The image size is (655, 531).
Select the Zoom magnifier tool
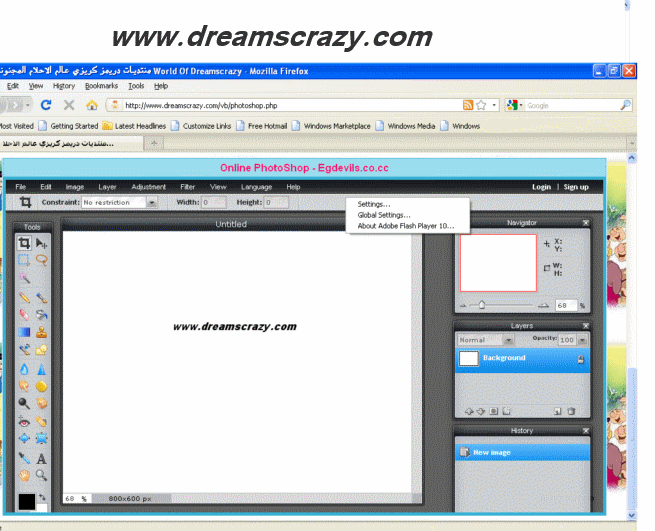click(x=41, y=475)
